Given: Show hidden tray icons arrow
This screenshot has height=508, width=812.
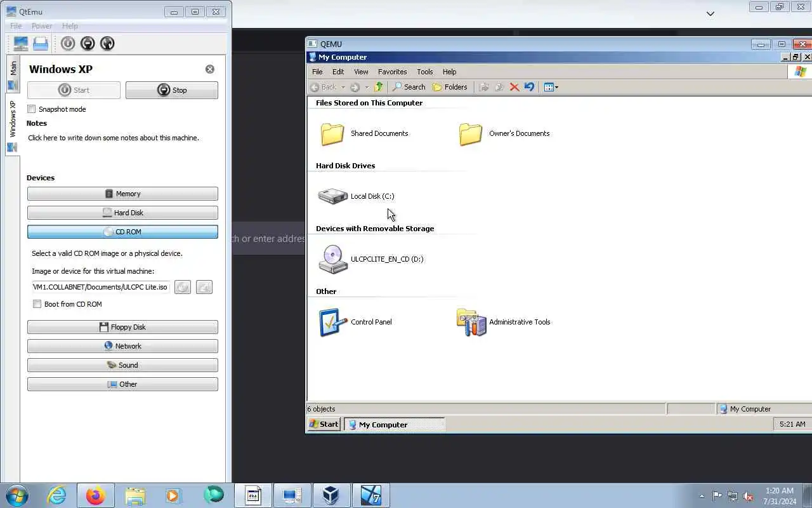Looking at the screenshot, I should click(702, 496).
